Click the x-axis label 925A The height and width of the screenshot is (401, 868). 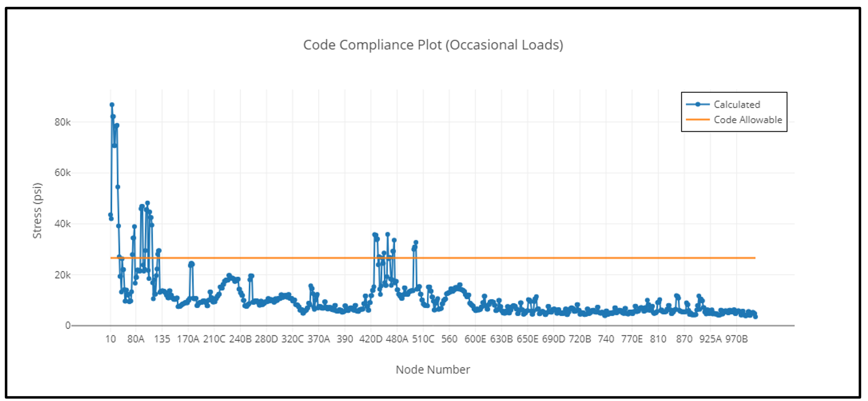click(x=710, y=339)
